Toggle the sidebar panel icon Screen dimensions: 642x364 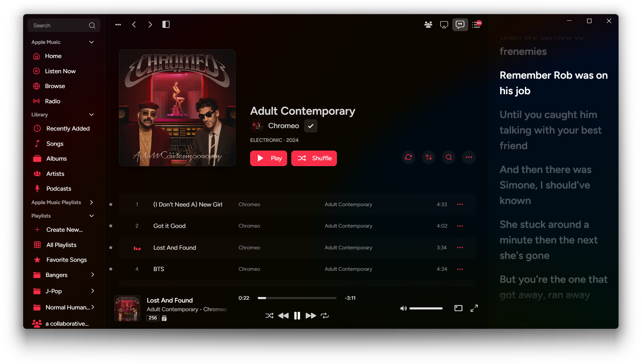(x=166, y=24)
